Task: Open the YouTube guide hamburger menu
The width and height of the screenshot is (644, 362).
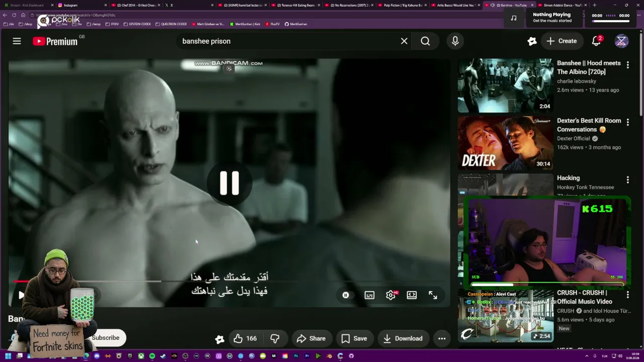Action: click(x=17, y=41)
